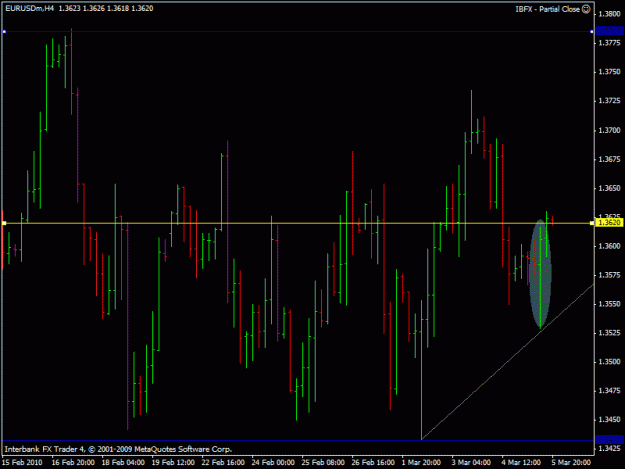Click the 22 Feb 16:00 time axis label

(223, 462)
